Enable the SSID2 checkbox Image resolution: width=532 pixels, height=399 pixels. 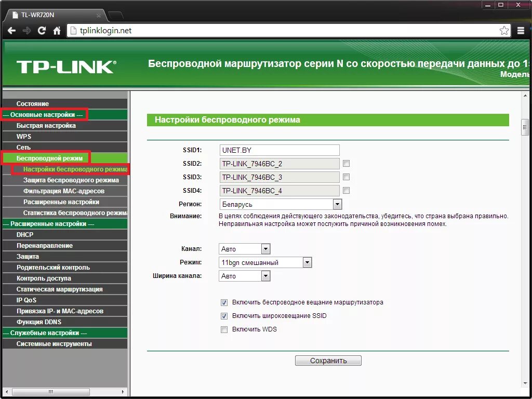tap(346, 164)
